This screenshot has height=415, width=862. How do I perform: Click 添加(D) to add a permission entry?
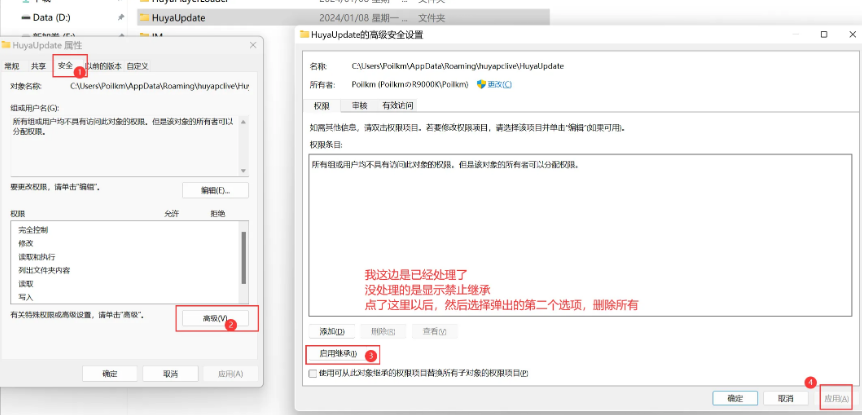coord(332,331)
